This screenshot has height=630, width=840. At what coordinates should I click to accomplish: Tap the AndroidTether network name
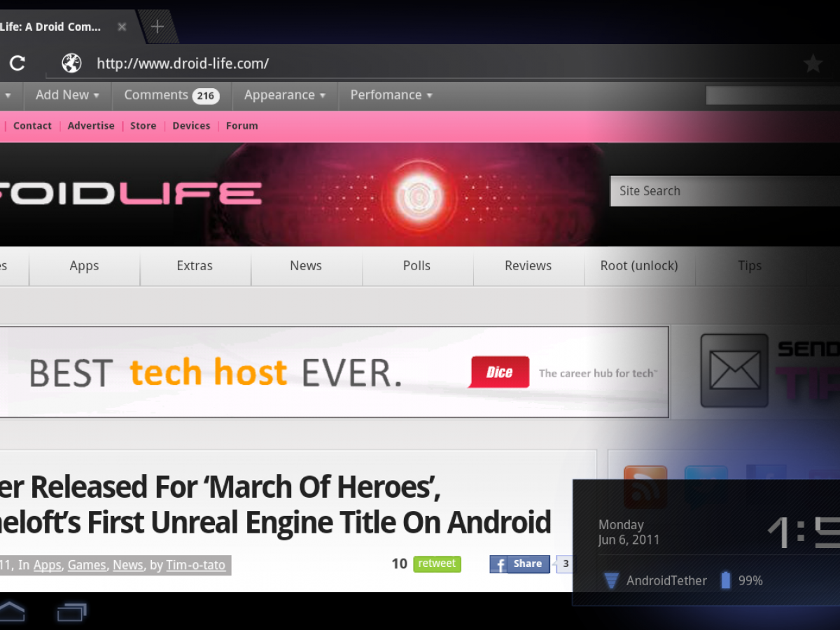pyautogui.click(x=666, y=580)
